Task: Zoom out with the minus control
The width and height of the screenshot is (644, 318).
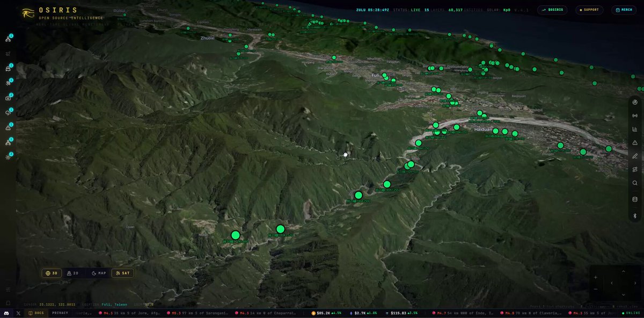Action: click(x=596, y=289)
